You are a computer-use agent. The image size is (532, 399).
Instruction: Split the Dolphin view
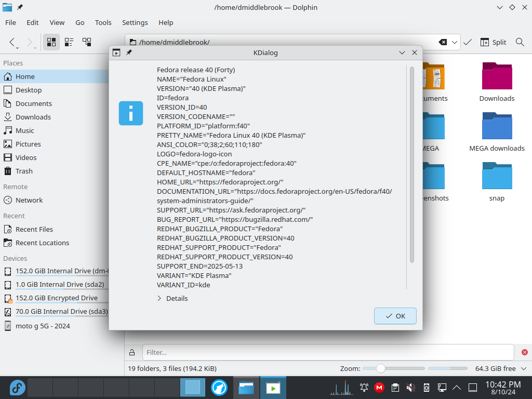point(493,42)
